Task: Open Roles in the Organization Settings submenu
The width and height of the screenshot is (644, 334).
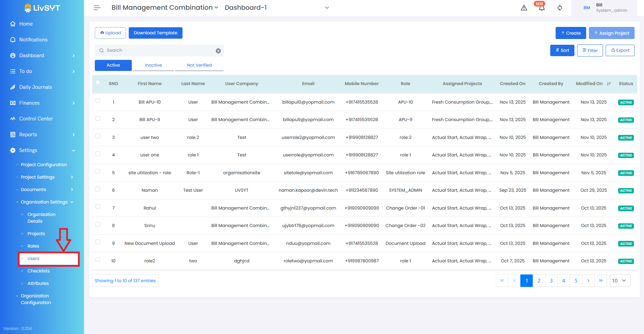Action: point(33,246)
